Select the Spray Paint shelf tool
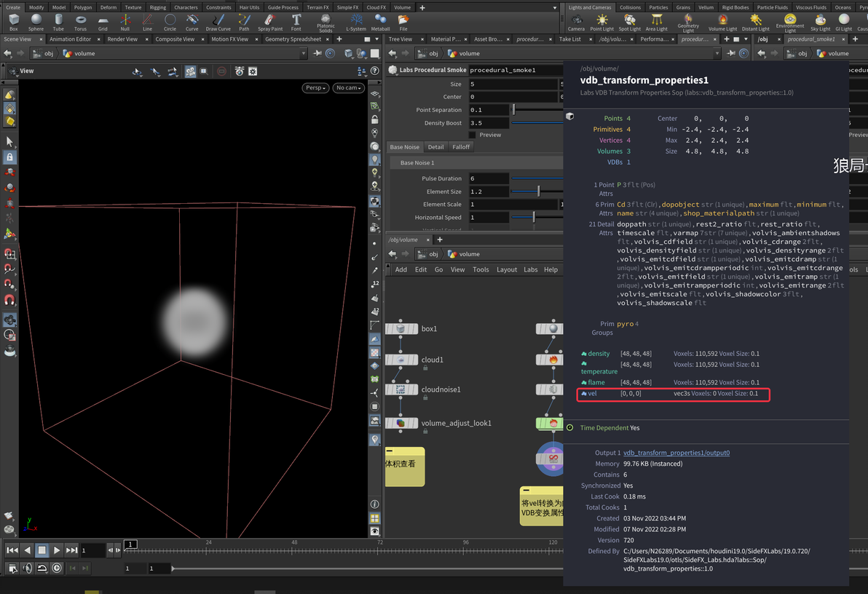The image size is (868, 594). click(270, 22)
